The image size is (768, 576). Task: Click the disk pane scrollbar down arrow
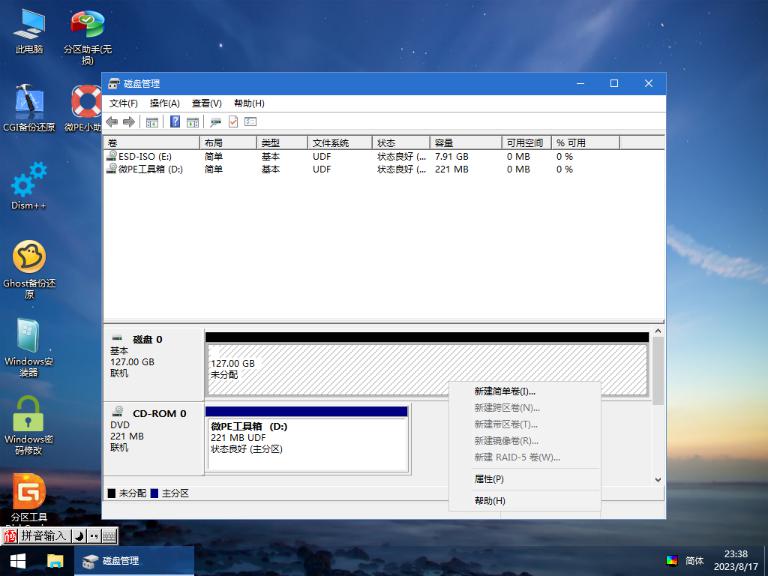[x=658, y=480]
